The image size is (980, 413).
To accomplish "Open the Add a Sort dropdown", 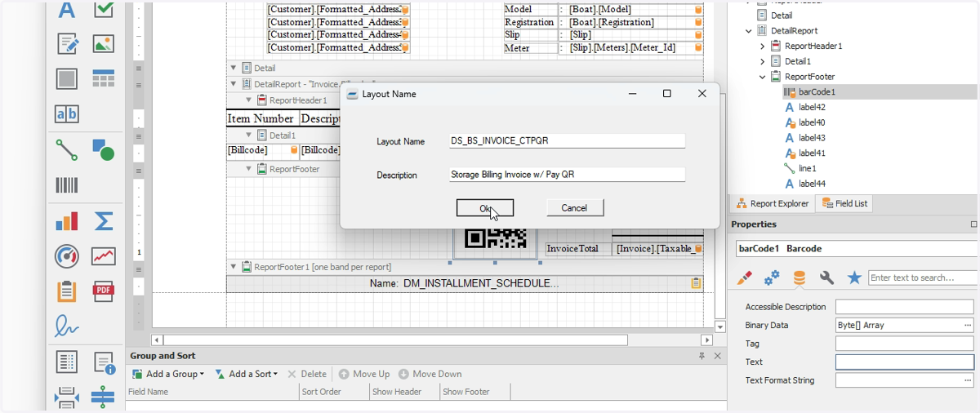I will 246,374.
